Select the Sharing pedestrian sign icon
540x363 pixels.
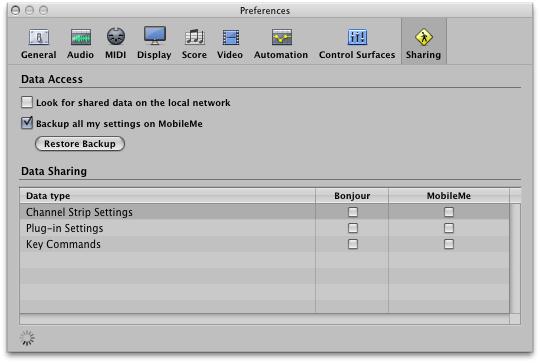[424, 37]
